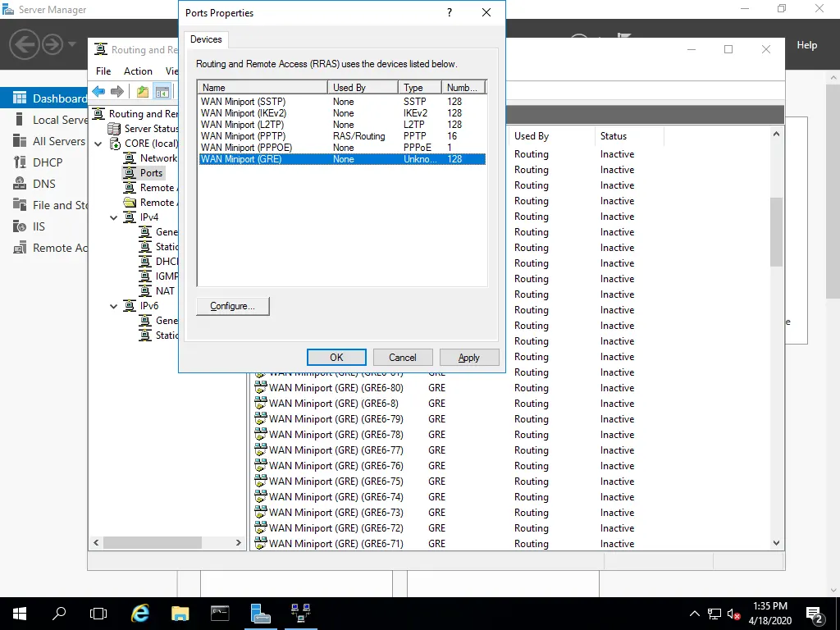The image size is (840, 630).
Task: Sort devices by the Name column header
Action: (x=262, y=87)
